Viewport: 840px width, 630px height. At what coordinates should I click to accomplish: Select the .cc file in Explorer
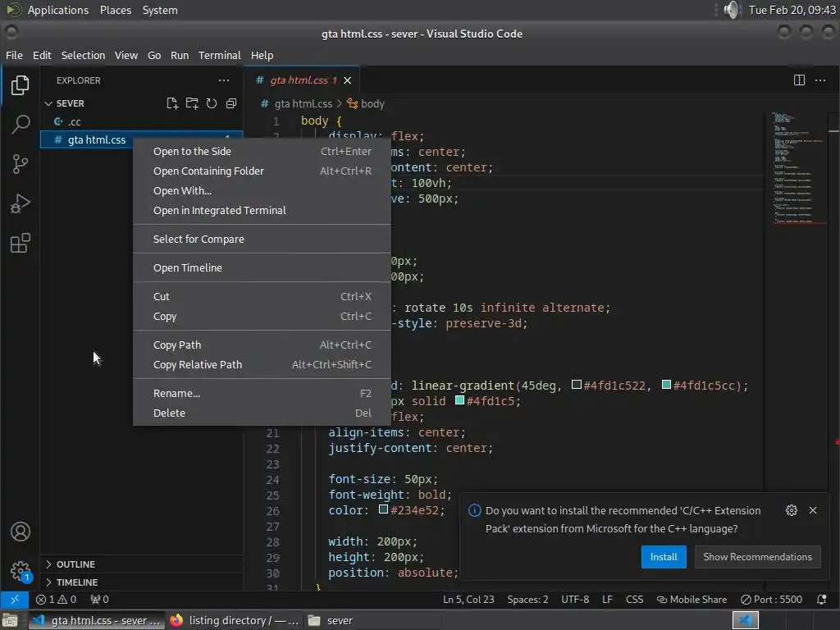[141, 121]
